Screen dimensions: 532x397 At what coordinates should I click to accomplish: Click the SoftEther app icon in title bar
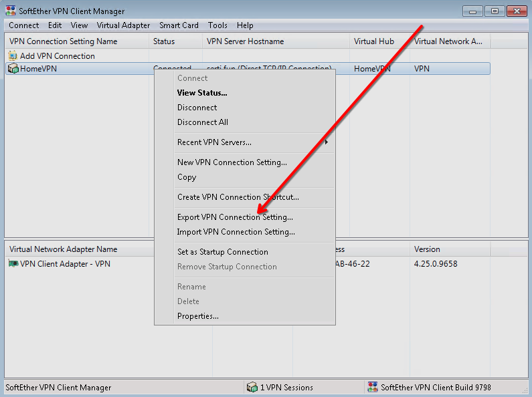pos(11,11)
